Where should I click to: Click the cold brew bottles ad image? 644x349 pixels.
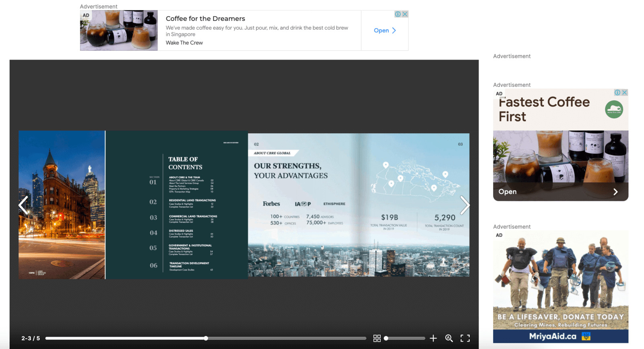click(119, 31)
